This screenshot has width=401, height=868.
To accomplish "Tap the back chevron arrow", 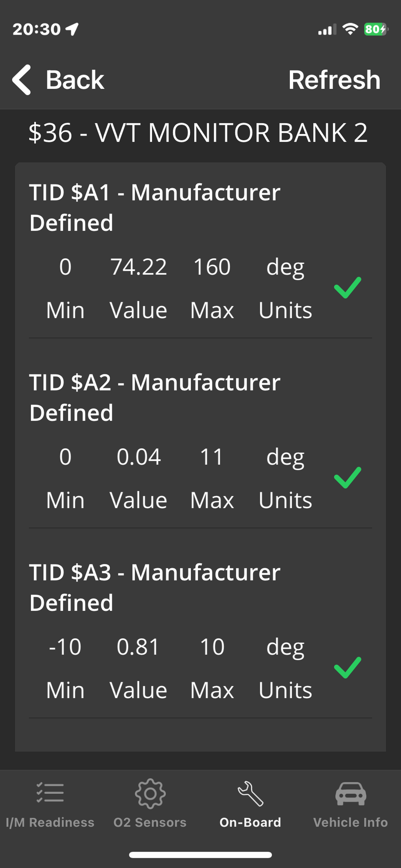I will pyautogui.click(x=22, y=80).
